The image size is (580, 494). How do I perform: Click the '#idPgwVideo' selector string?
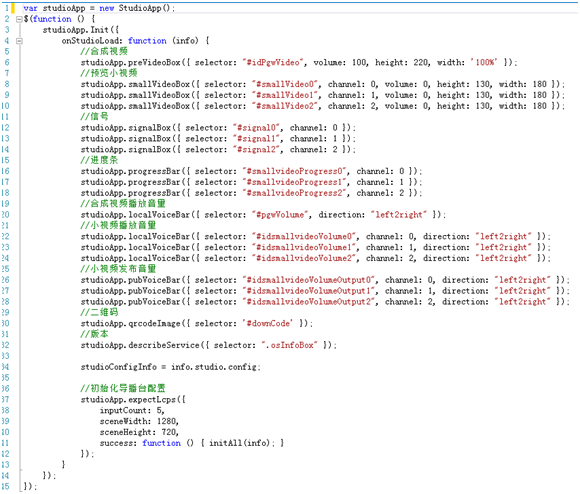pos(273,62)
